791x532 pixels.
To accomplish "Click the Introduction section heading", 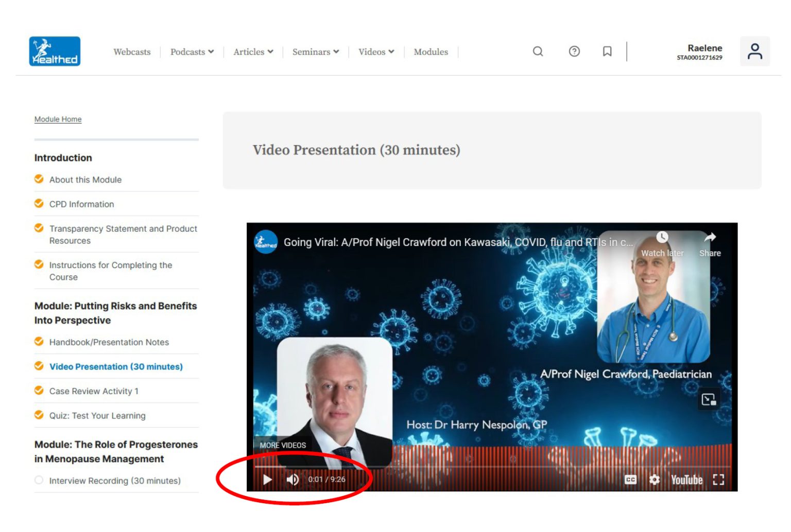I will (x=63, y=158).
